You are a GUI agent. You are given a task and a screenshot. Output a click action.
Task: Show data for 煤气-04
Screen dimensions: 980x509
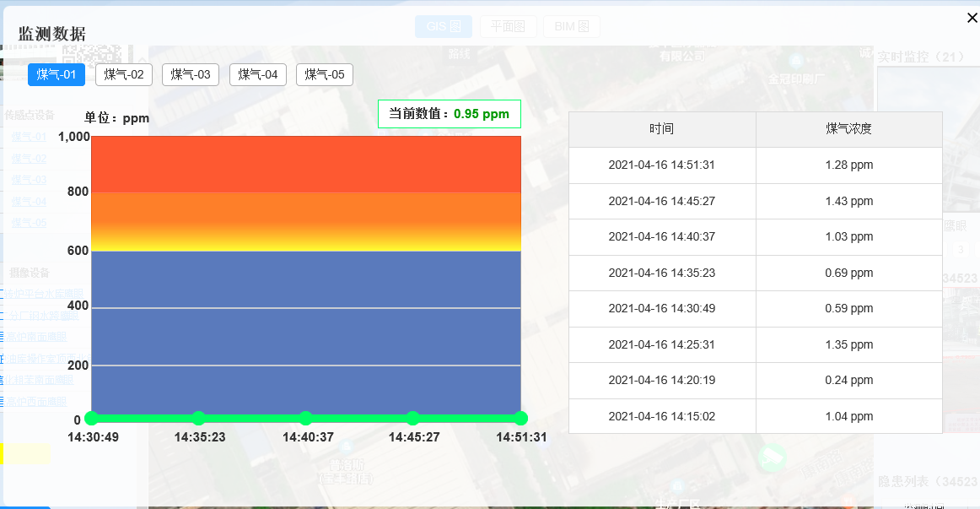pos(258,74)
